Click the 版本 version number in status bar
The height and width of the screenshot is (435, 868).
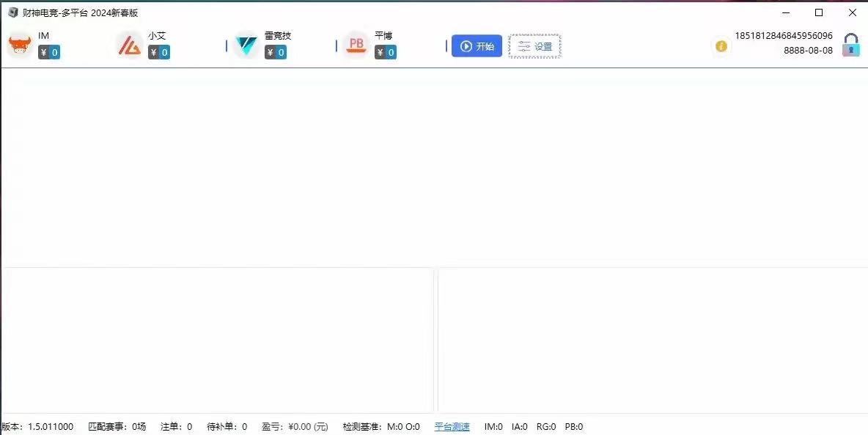[x=37, y=427]
